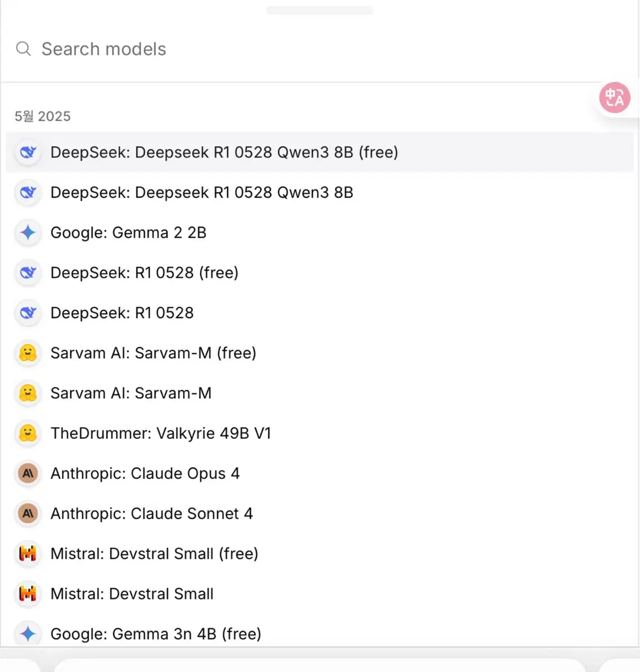Click the Anthropic icon beside Claude Opus 4
This screenshot has height=672, width=640.
(x=28, y=473)
